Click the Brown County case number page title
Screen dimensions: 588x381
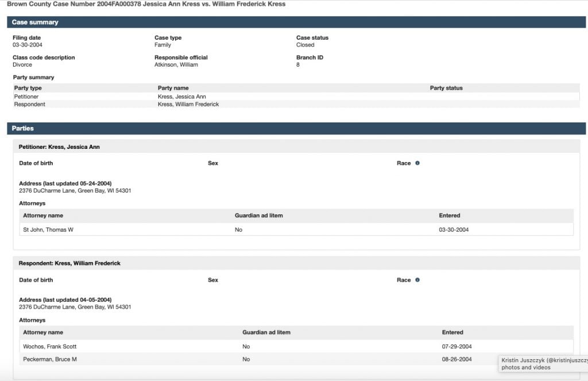pyautogui.click(x=146, y=4)
